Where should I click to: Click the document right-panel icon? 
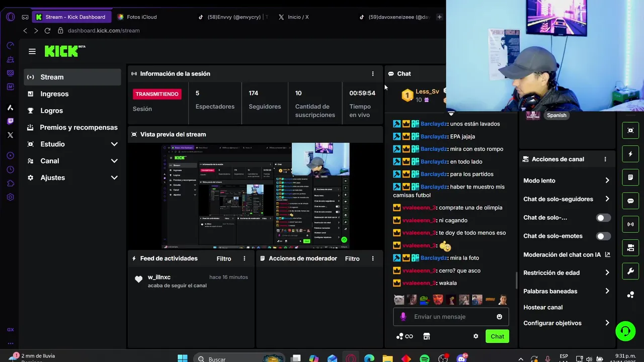click(630, 177)
